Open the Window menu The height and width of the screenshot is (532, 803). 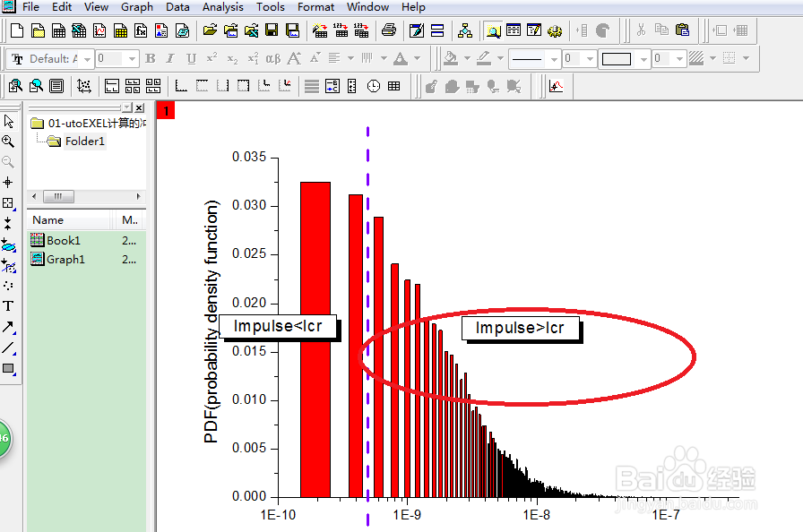tap(367, 7)
